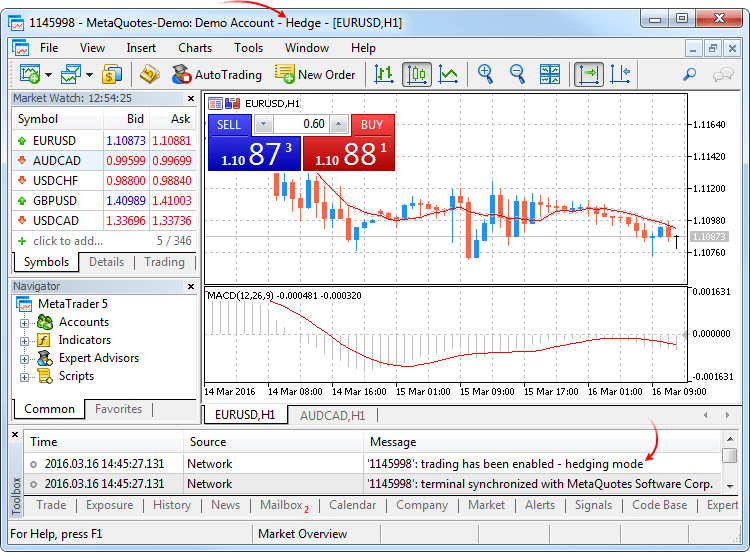Expand the Expert Advisors node
The height and width of the screenshot is (552, 750).
point(24,359)
